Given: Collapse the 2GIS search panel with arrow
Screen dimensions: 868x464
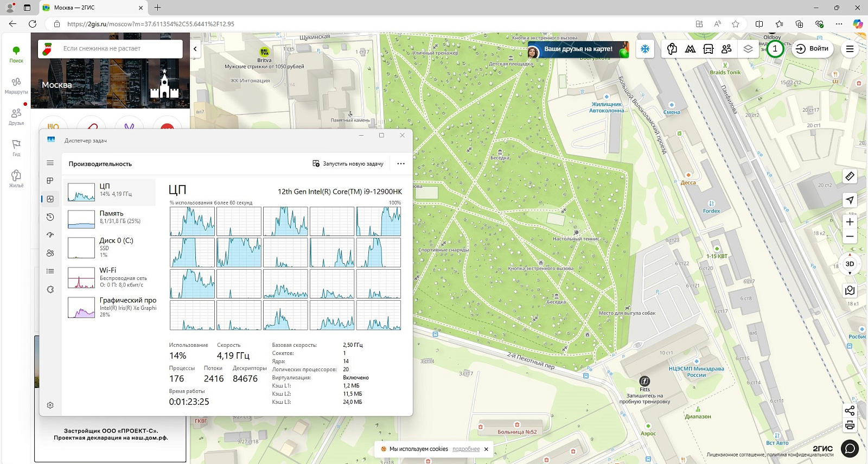Looking at the screenshot, I should point(195,49).
